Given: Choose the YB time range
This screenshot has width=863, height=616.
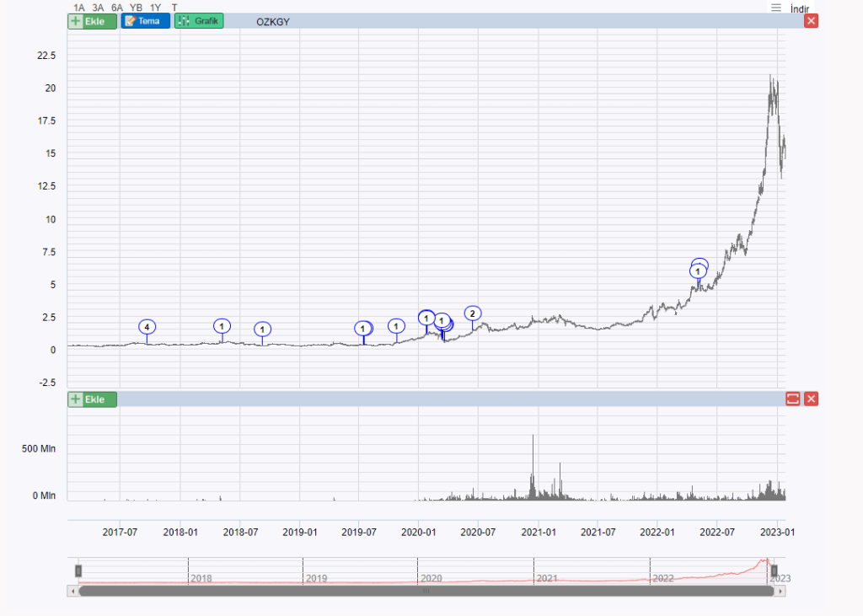Looking at the screenshot, I should tap(136, 7).
